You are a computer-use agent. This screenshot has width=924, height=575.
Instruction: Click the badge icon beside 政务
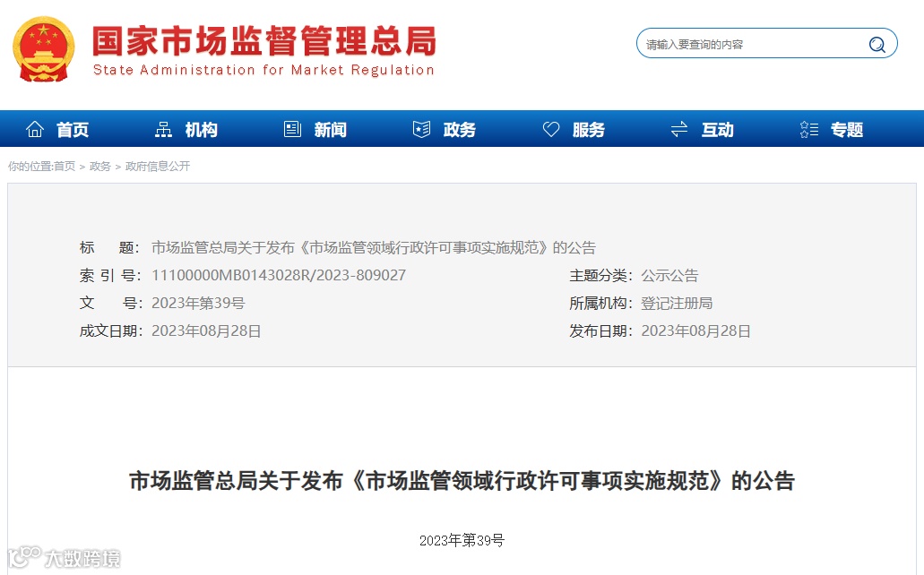[x=421, y=129]
